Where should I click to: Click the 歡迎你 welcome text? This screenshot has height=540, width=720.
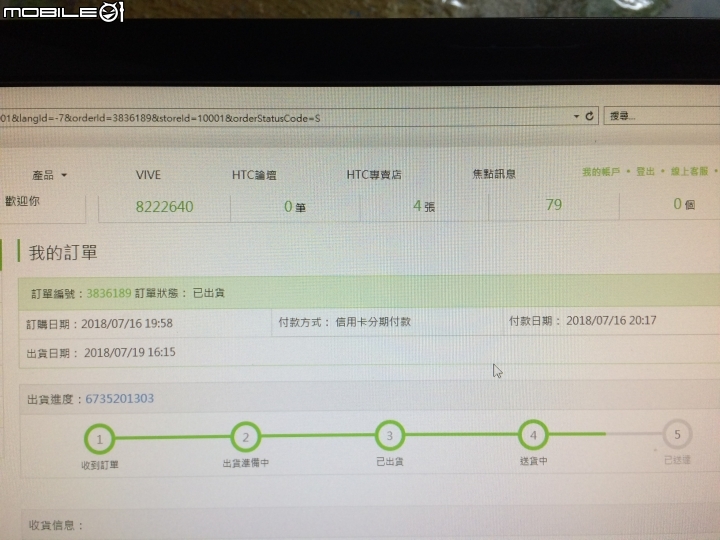[22, 201]
